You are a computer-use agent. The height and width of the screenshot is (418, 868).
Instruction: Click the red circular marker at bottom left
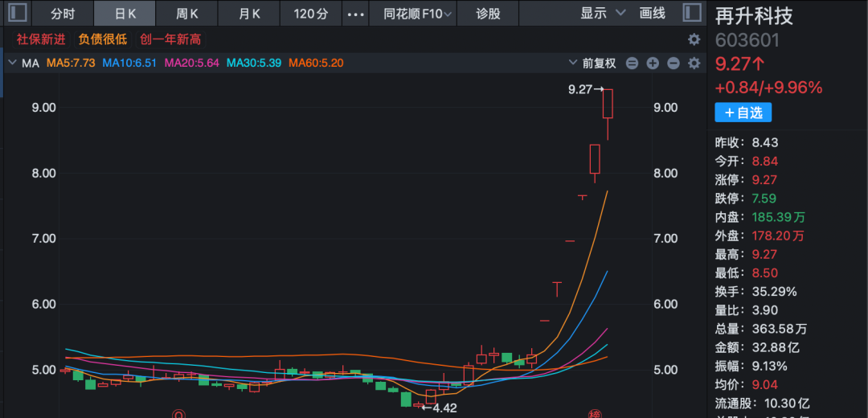pyautogui.click(x=179, y=413)
